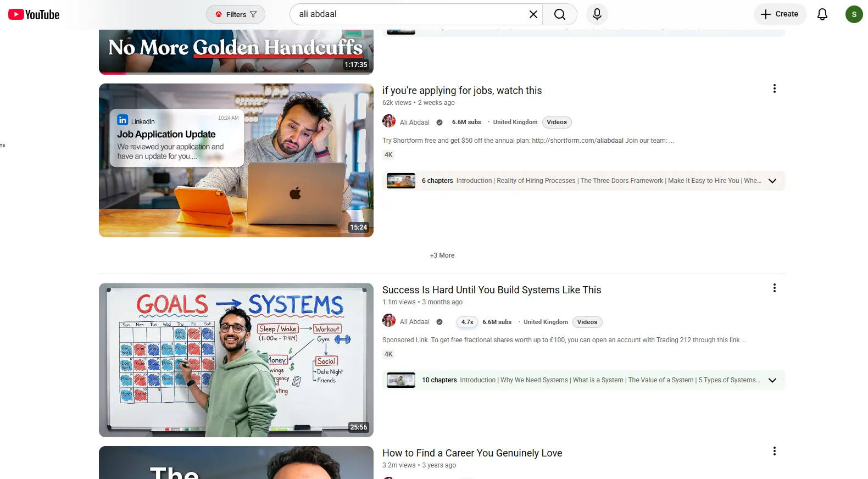The image size is (868, 479).
Task: Click the 15:24 duration badge
Action: [x=359, y=227]
